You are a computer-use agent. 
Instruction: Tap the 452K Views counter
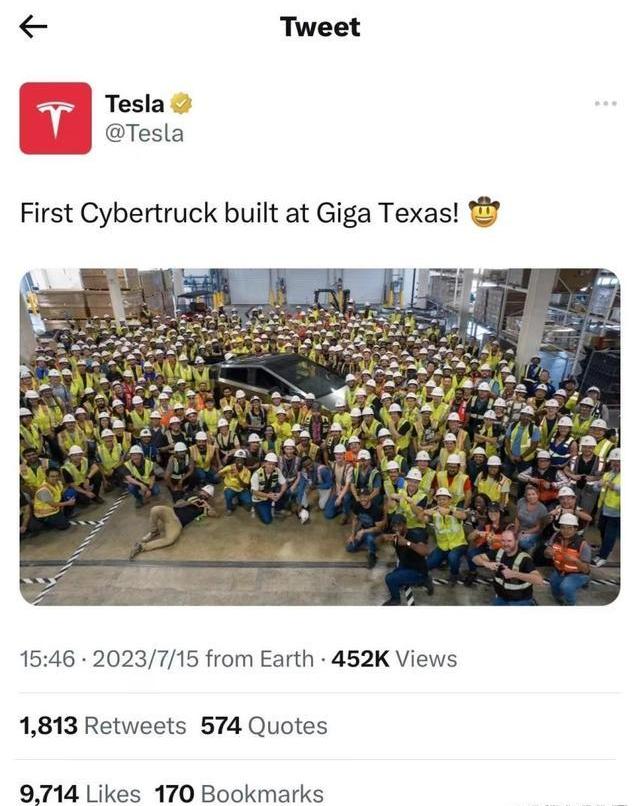pyautogui.click(x=394, y=658)
